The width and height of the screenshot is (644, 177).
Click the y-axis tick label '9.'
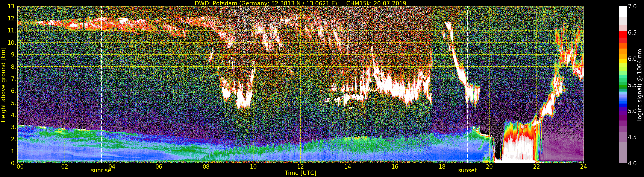pyautogui.click(x=13, y=55)
